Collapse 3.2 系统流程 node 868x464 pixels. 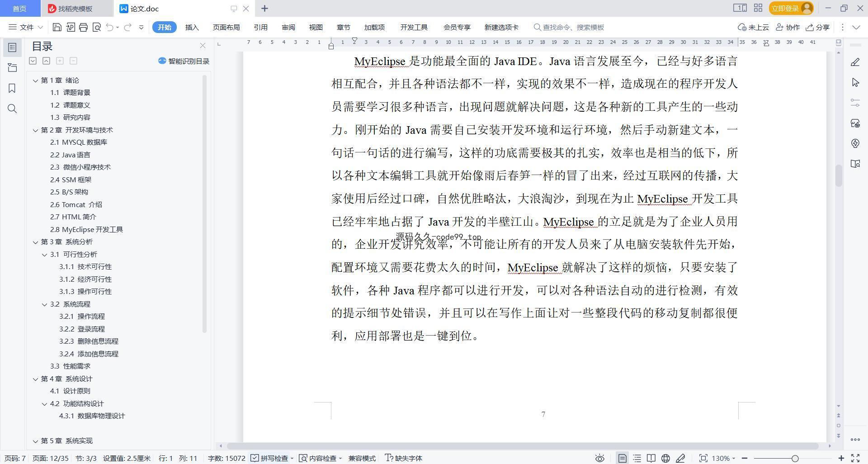[44, 304]
